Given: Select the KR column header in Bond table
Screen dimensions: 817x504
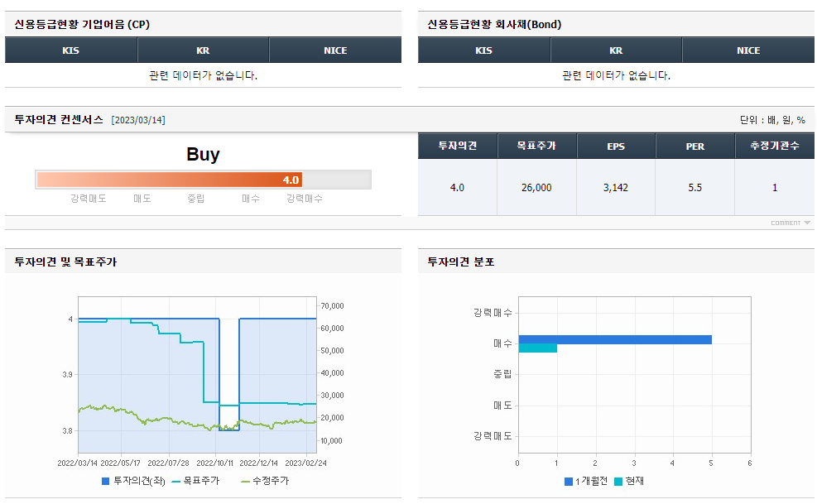Looking at the screenshot, I should coord(616,50).
